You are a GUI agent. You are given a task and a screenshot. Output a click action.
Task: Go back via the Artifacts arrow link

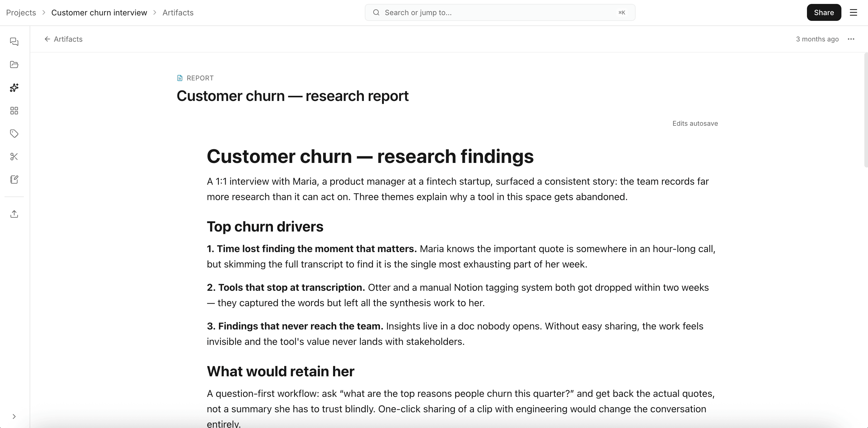63,39
